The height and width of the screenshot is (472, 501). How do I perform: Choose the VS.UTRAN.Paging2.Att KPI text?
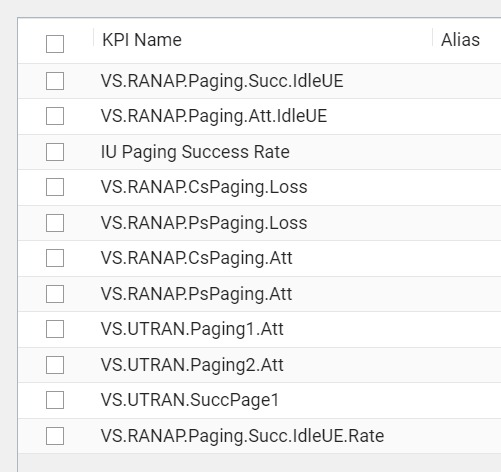point(192,365)
